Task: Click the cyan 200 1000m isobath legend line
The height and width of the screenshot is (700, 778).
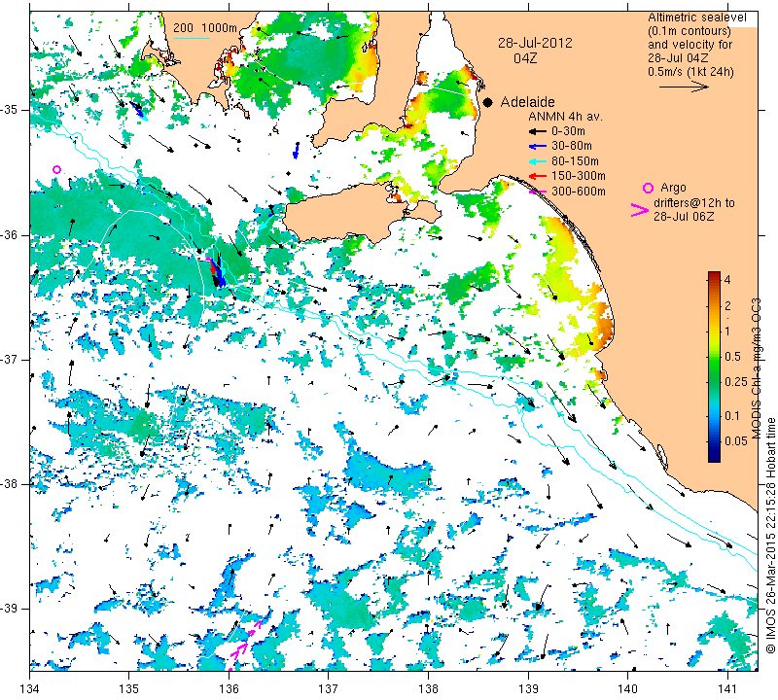Action: coord(192,39)
